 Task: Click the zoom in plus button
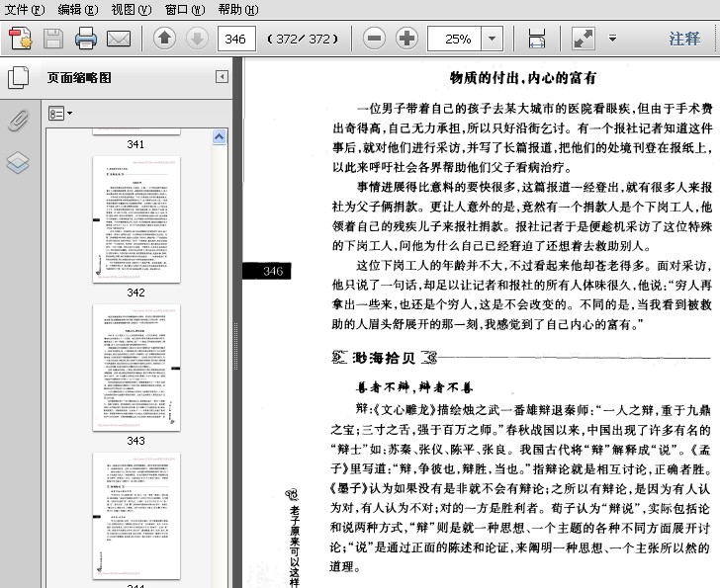pyautogui.click(x=406, y=39)
